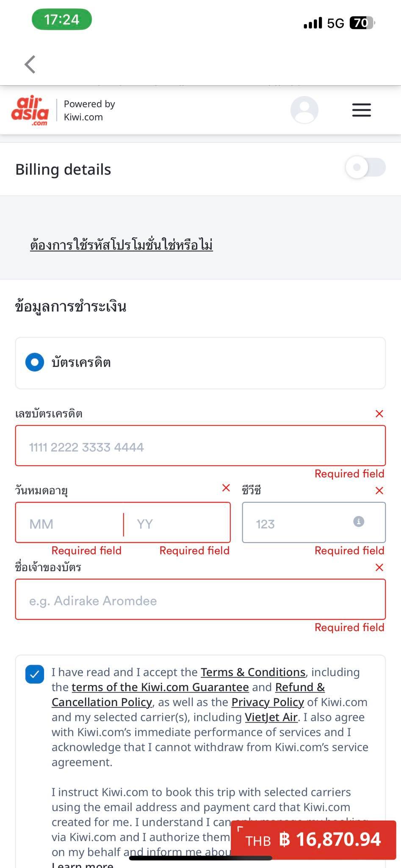Image resolution: width=401 pixels, height=868 pixels.
Task: Click the red X beside เลขบัตรเครดิต
Action: coord(379,414)
